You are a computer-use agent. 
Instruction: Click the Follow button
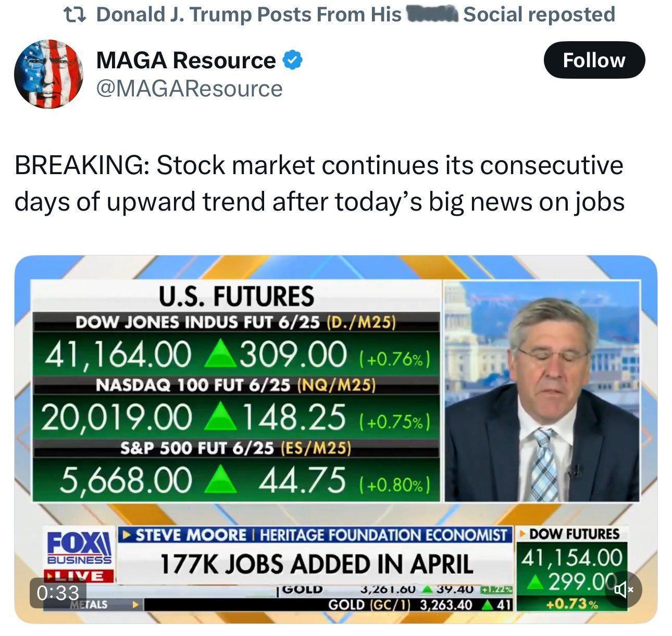(594, 60)
